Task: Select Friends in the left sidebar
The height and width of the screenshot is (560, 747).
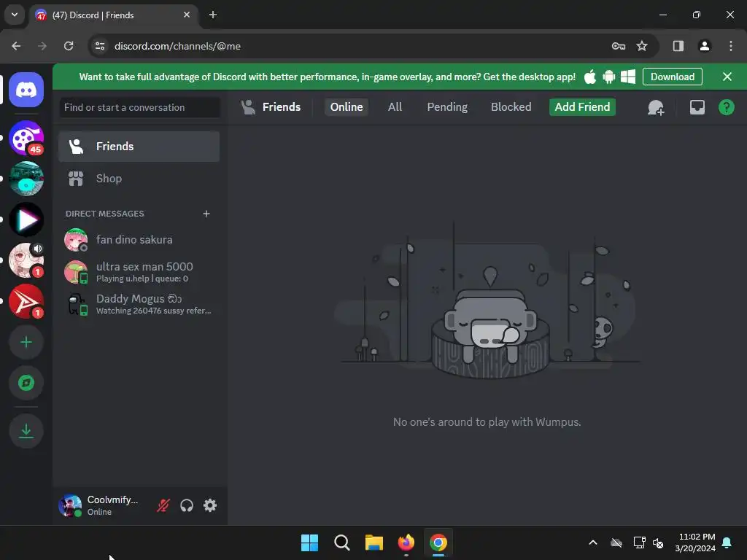Action: coord(139,146)
